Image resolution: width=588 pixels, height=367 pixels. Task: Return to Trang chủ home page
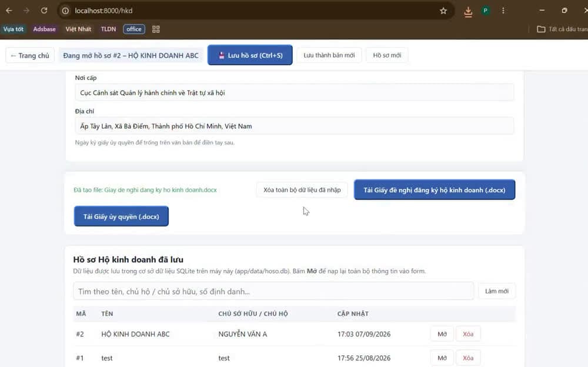pos(30,55)
